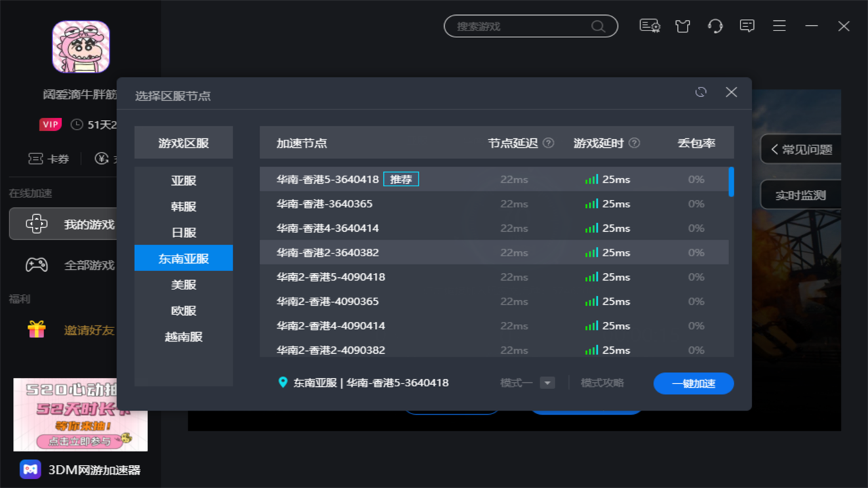
Task: Select the 东南亚服 region
Action: (x=184, y=258)
